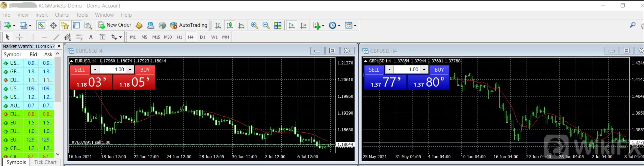The image size is (644, 166).
Task: Select the Crosshair tool
Action: point(19,37)
